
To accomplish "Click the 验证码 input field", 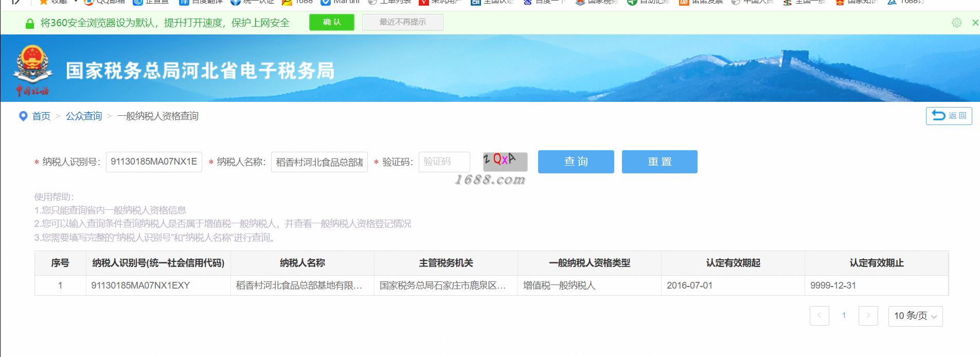I will (x=444, y=162).
